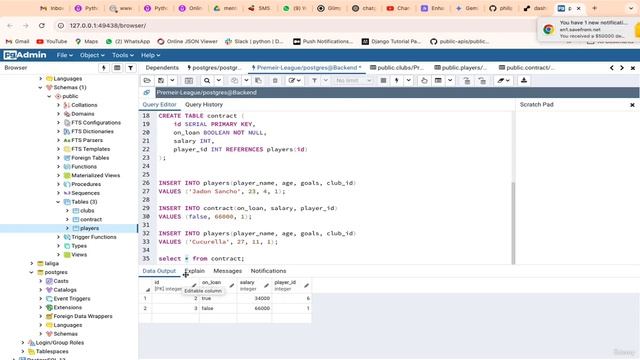This screenshot has width=640, height=360.
Task: Click the Rollback transaction icon
Action: pyautogui.click(x=482, y=80)
